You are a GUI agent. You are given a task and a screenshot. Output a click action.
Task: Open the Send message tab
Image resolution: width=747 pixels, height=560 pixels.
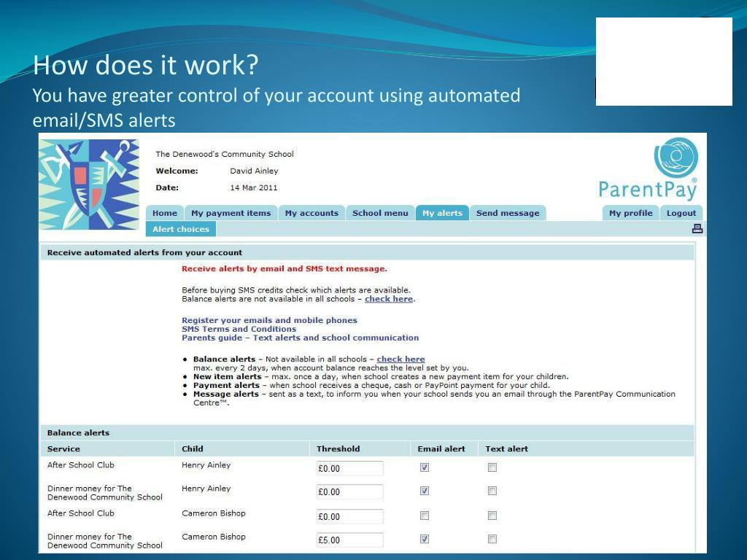point(508,213)
